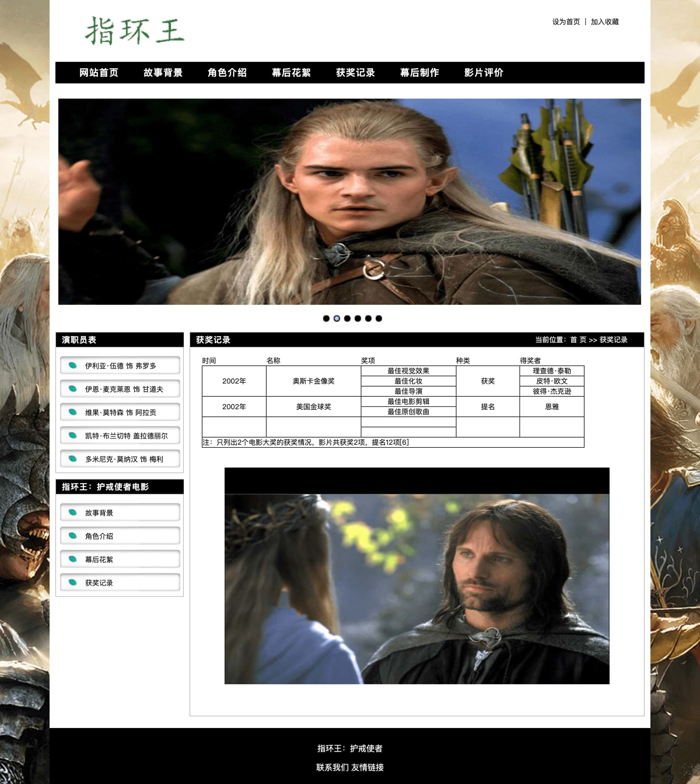Click the 指环王 logo
This screenshot has height=784, width=700.
(135, 31)
